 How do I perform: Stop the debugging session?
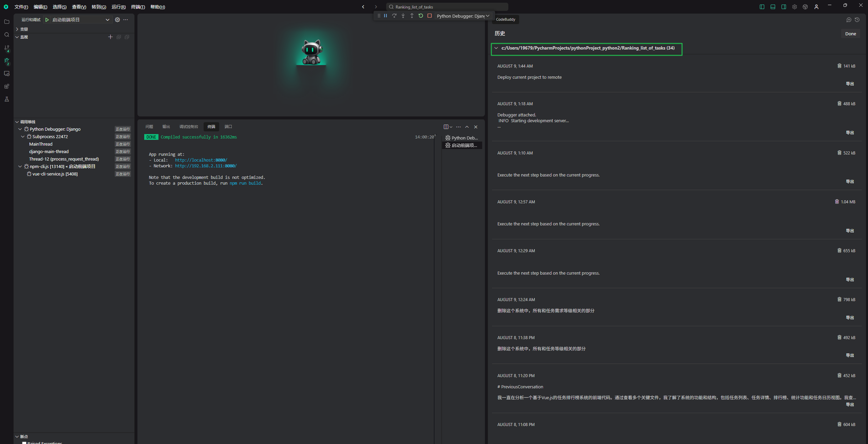tap(430, 16)
